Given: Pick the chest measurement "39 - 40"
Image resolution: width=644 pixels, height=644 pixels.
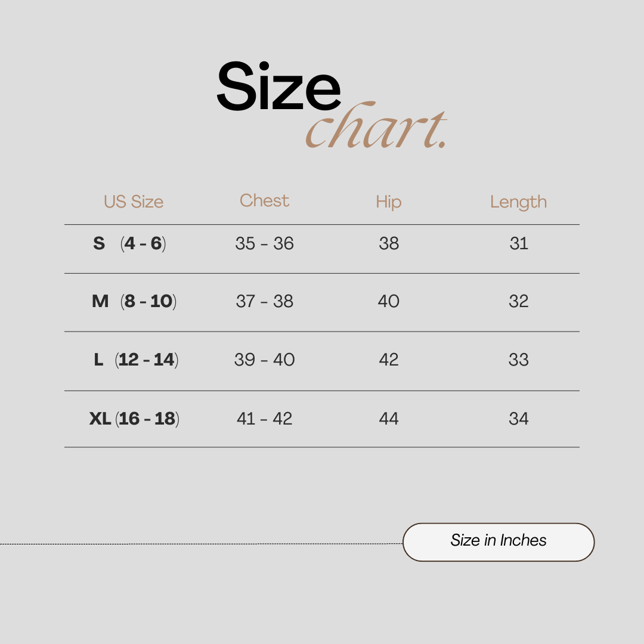Looking at the screenshot, I should coord(264,360).
